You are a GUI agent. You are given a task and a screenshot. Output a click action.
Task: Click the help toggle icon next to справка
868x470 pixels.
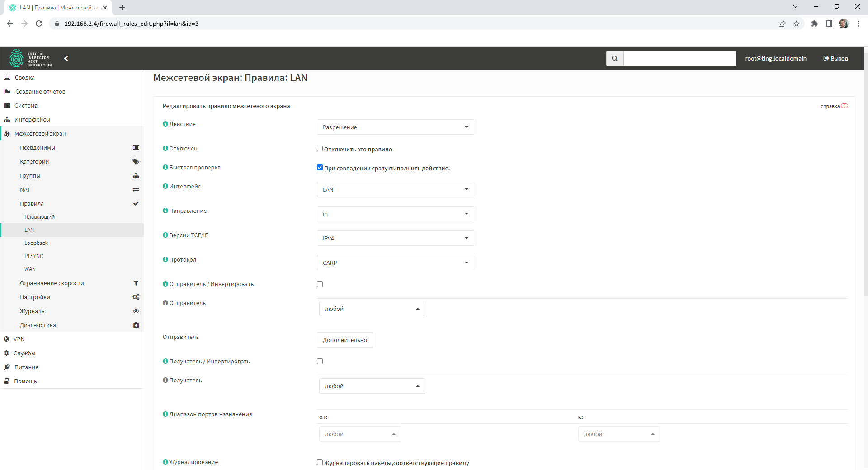(844, 106)
